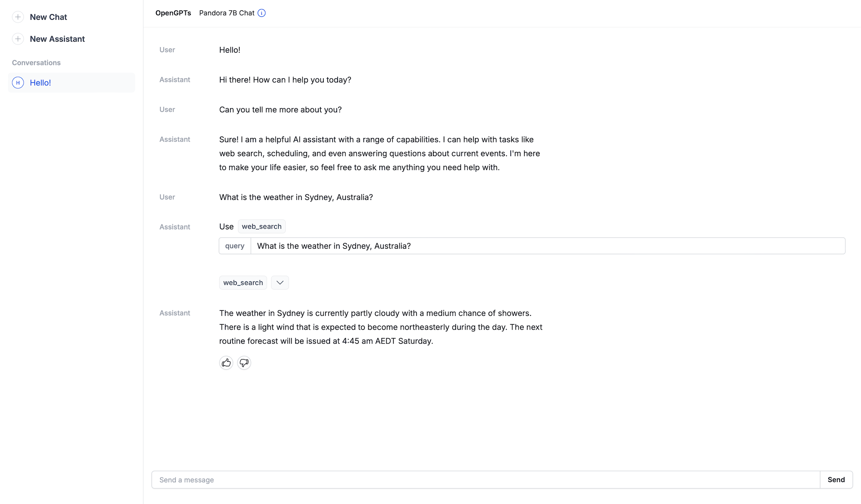Click the plus icon beside New Assistant
Viewport: 861px width, 504px height.
click(x=18, y=39)
